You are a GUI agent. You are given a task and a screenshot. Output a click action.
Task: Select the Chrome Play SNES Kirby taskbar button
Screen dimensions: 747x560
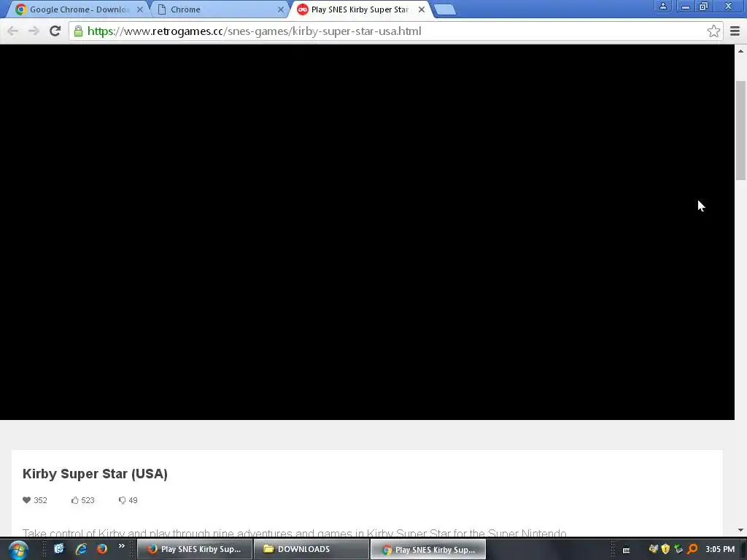click(x=428, y=550)
